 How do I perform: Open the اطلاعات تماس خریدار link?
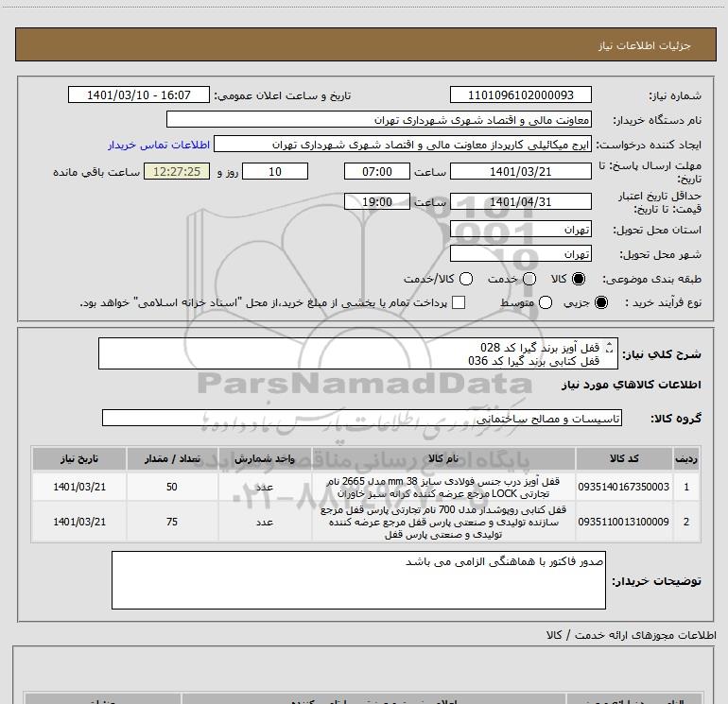tap(159, 145)
